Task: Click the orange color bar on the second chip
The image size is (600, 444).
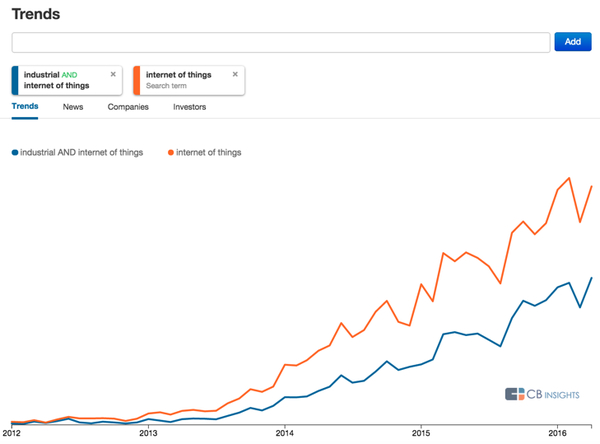Action: [x=136, y=80]
